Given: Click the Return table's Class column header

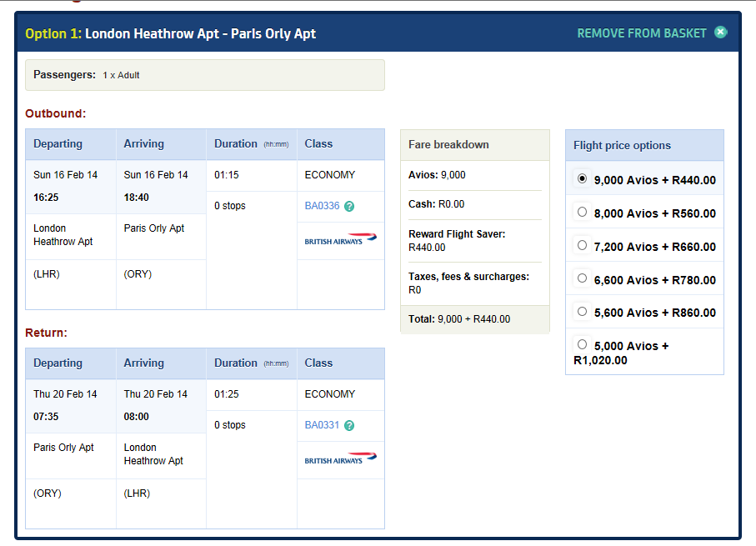Looking at the screenshot, I should (x=341, y=363).
